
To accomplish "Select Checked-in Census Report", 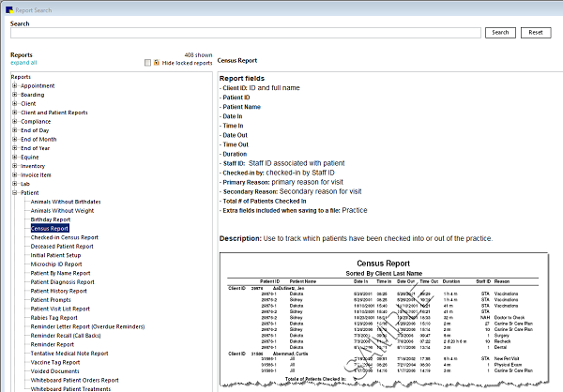I will click(x=64, y=237).
